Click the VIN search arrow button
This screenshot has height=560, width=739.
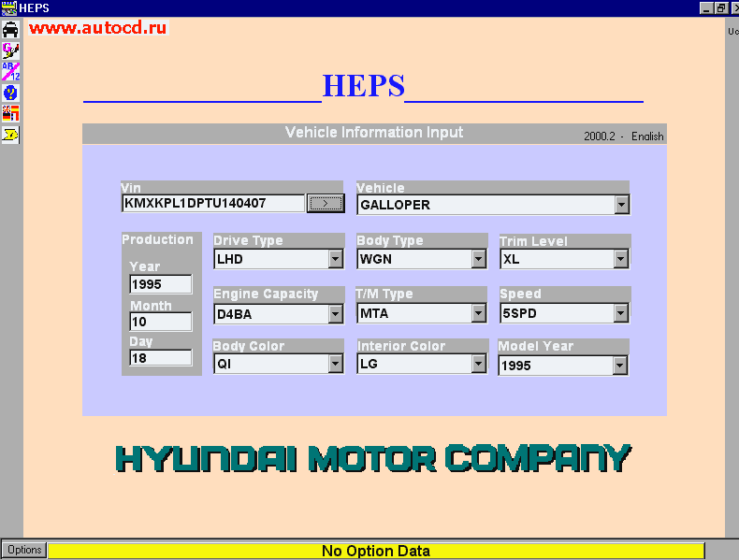(x=326, y=204)
